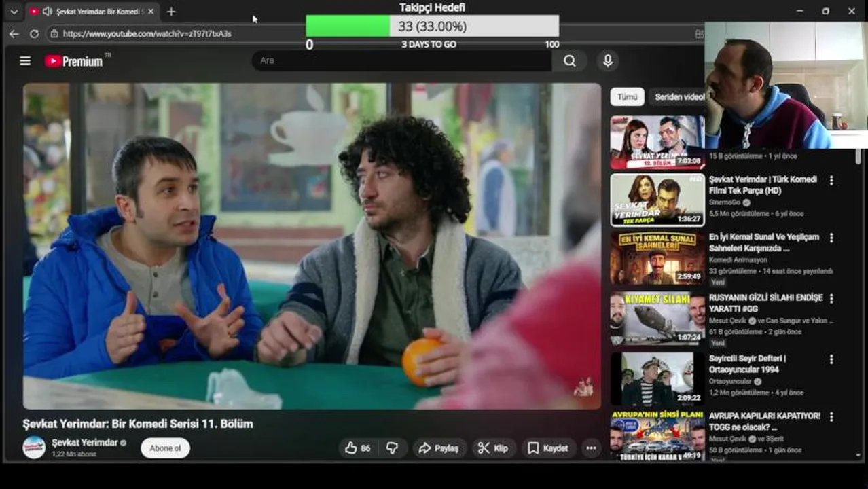
Task: Click the Ara search input field
Action: pos(401,60)
